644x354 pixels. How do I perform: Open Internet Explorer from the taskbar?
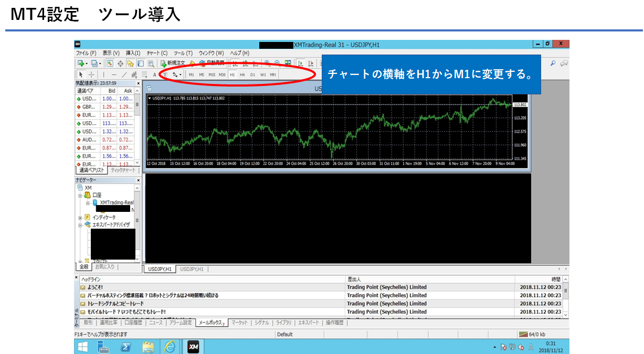170,347
